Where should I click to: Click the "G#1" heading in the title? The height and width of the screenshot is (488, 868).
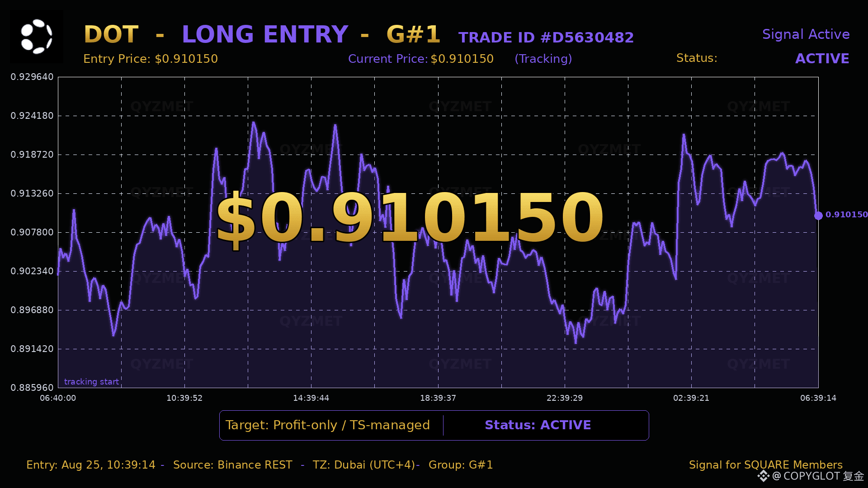coord(413,34)
